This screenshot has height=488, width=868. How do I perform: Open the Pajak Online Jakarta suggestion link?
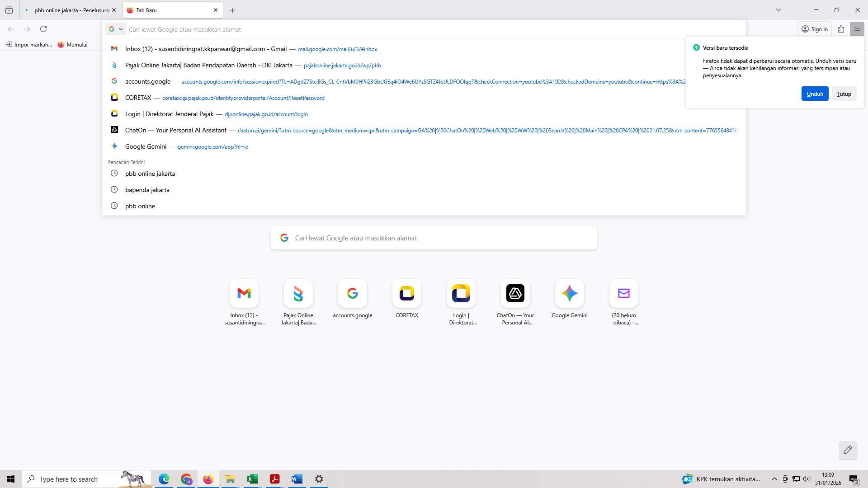[209, 65]
